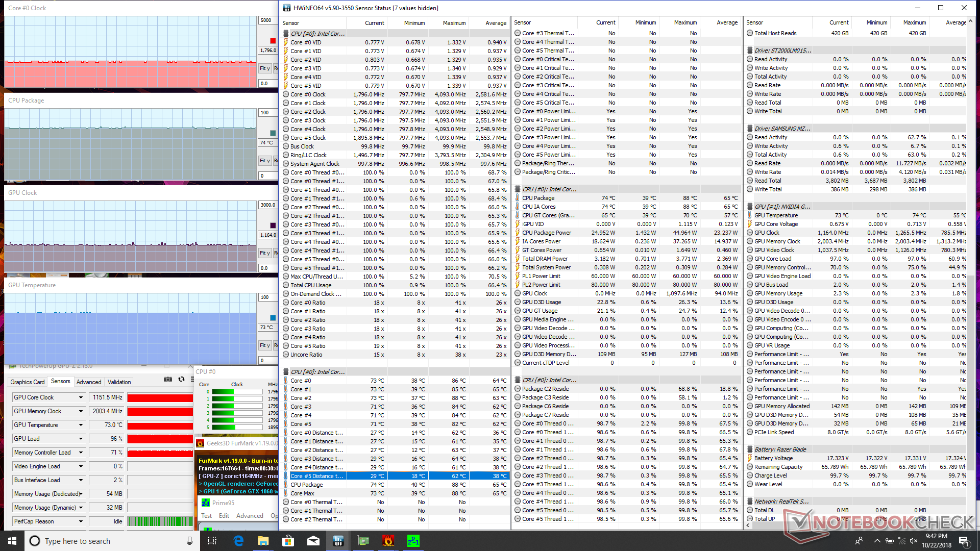Show hidden system tray icons chevron
980x551 pixels.
pos(877,541)
